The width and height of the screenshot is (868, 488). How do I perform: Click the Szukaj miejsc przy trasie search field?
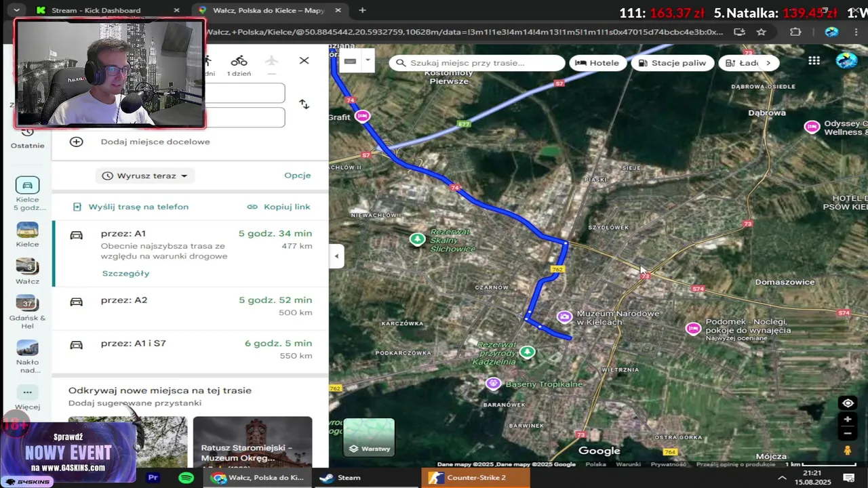477,63
